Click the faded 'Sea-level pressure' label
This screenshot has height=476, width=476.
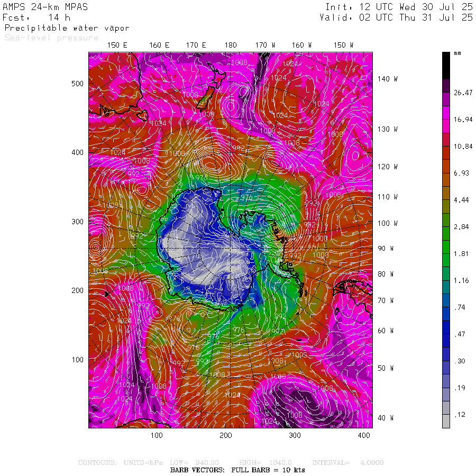(52, 38)
